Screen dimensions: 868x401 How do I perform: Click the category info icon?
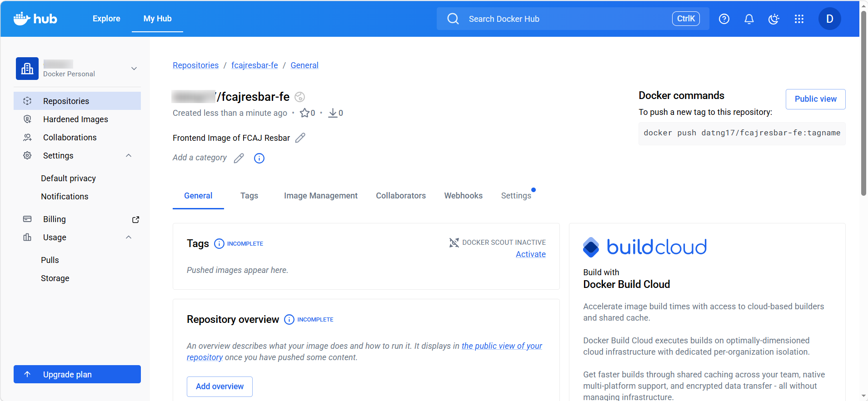tap(259, 158)
